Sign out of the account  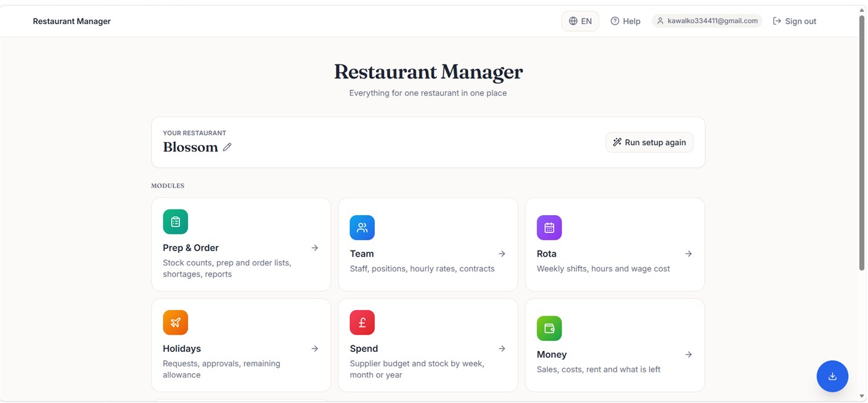794,21
